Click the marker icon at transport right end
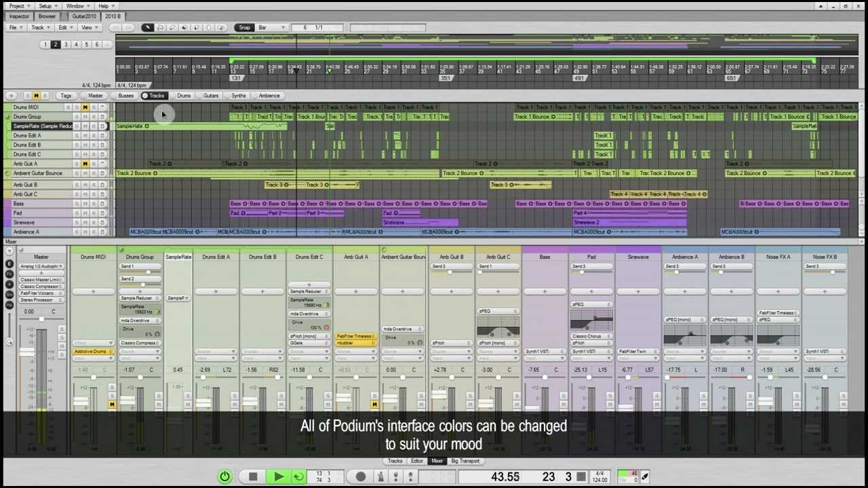This screenshot has height=488, width=868. 645,476
